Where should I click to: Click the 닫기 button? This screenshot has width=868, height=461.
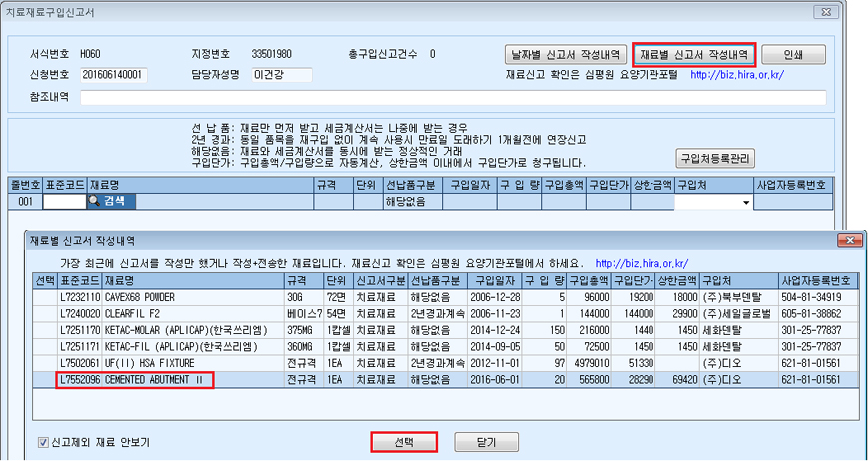[488, 441]
